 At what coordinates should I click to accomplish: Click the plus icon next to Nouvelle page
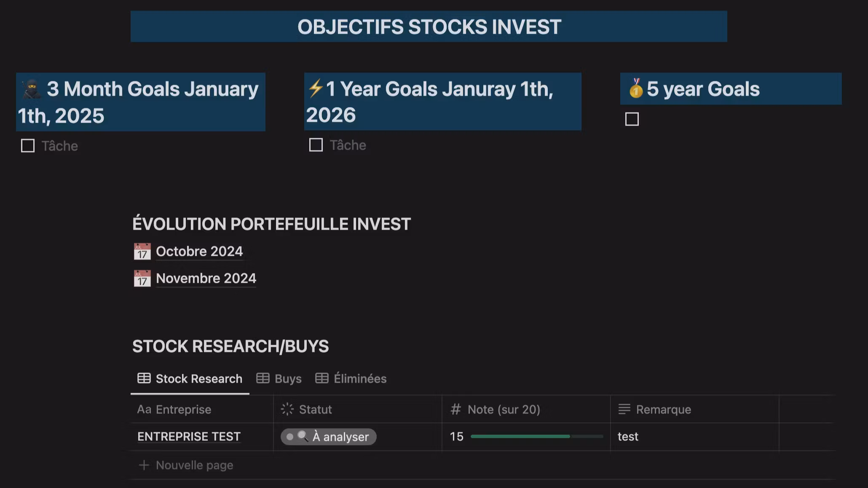(144, 465)
